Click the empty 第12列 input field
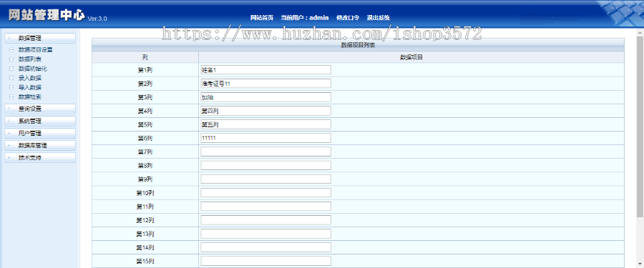 click(x=265, y=220)
